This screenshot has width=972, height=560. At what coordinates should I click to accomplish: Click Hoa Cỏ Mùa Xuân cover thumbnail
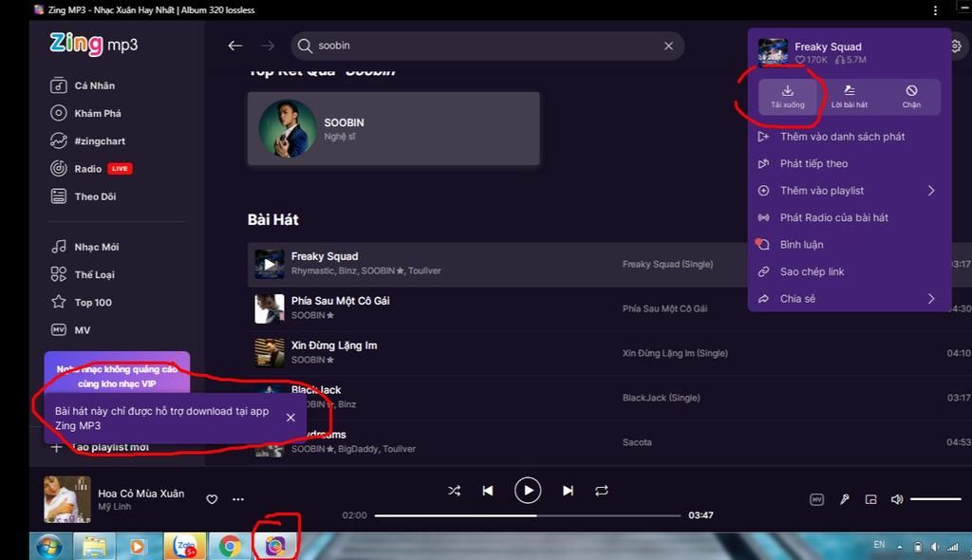(x=67, y=498)
